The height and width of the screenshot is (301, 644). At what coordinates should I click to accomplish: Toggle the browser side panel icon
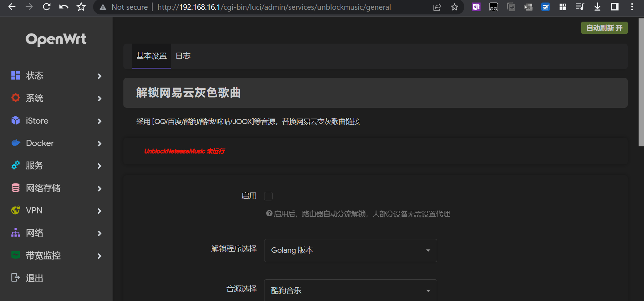tap(615, 7)
